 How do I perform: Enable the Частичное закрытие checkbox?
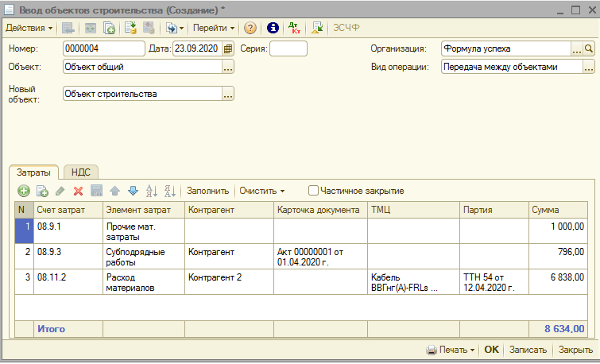313,191
